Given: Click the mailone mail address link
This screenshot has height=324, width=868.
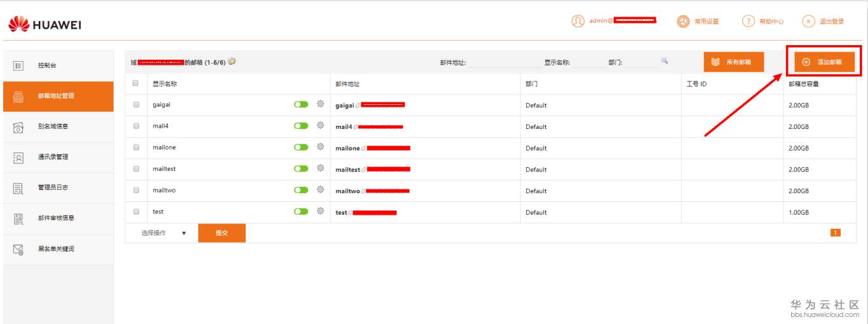Looking at the screenshot, I should click(x=373, y=148).
